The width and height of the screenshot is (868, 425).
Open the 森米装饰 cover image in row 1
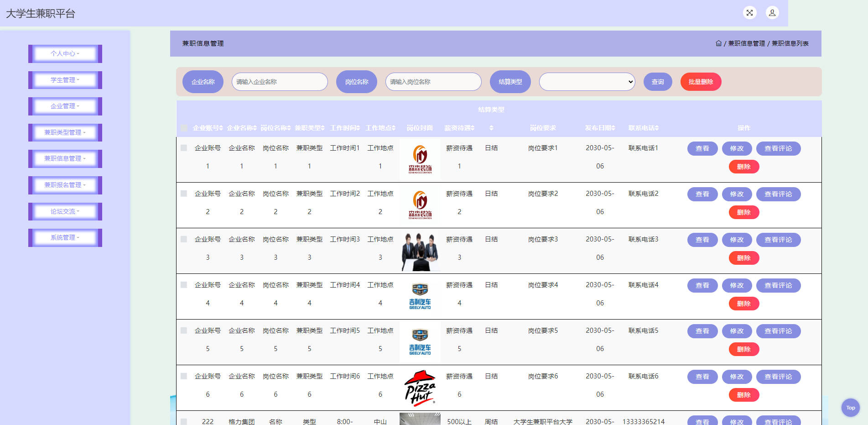click(x=420, y=159)
